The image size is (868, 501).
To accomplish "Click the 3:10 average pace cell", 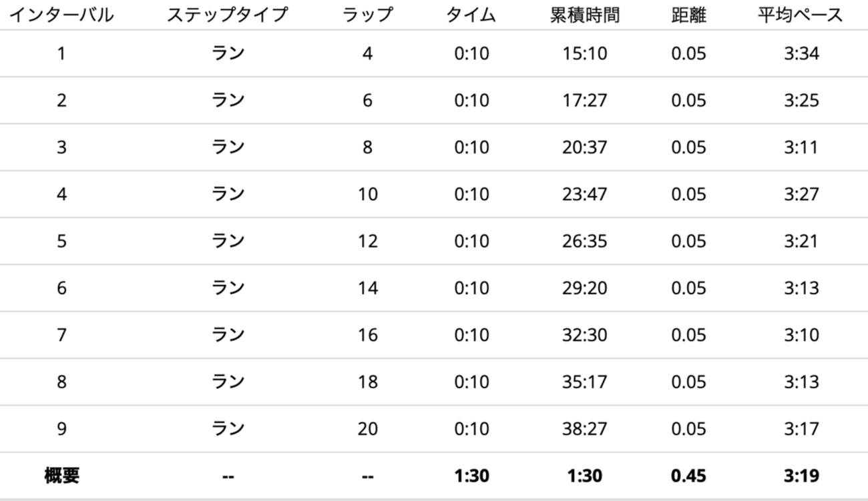I will [801, 335].
